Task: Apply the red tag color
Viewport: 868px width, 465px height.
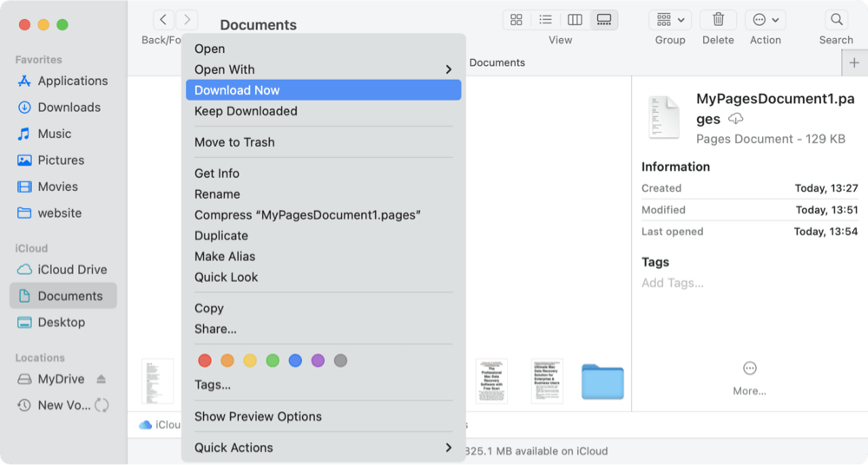Action: pyautogui.click(x=205, y=361)
